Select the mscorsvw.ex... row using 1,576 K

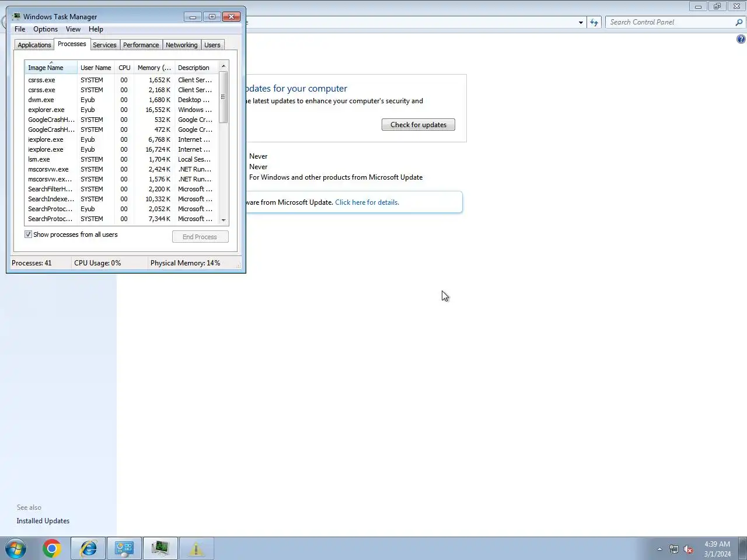pos(121,179)
